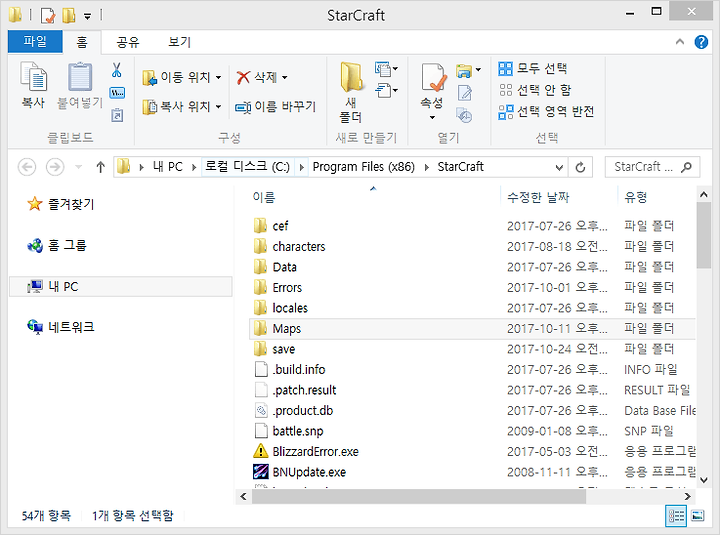This screenshot has width=720, height=535.
Task: Go up one folder level
Action: click(x=101, y=167)
